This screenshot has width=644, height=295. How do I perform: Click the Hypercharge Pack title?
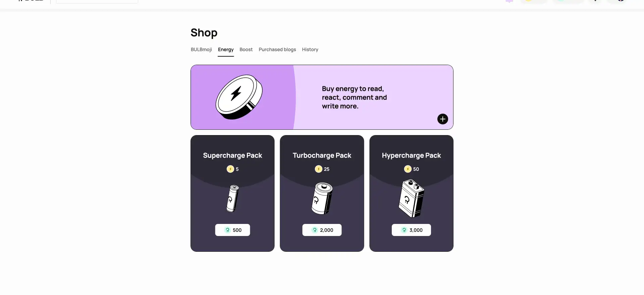[x=411, y=155]
